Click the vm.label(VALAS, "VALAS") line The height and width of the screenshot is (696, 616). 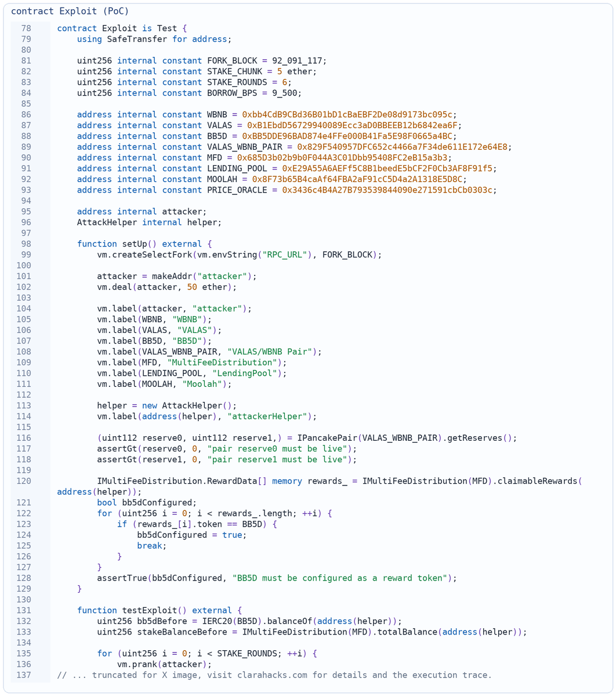(160, 330)
